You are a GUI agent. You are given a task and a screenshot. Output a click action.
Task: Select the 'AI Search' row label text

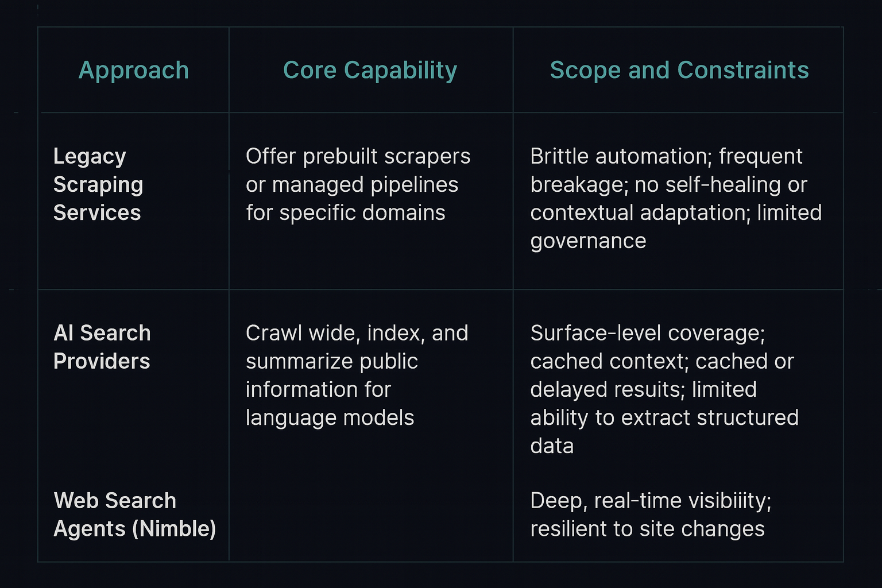[102, 334]
